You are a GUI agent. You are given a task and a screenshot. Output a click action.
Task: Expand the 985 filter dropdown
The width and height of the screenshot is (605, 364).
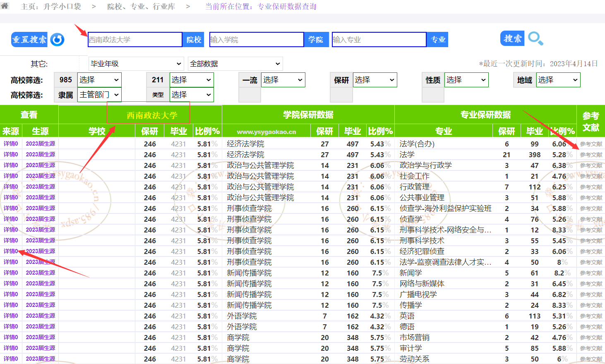(99, 80)
